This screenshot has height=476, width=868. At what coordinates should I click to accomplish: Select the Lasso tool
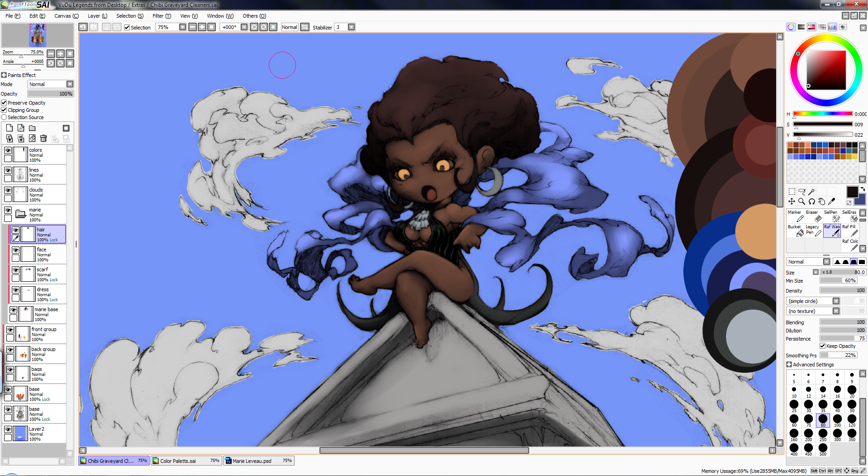pyautogui.click(x=801, y=192)
